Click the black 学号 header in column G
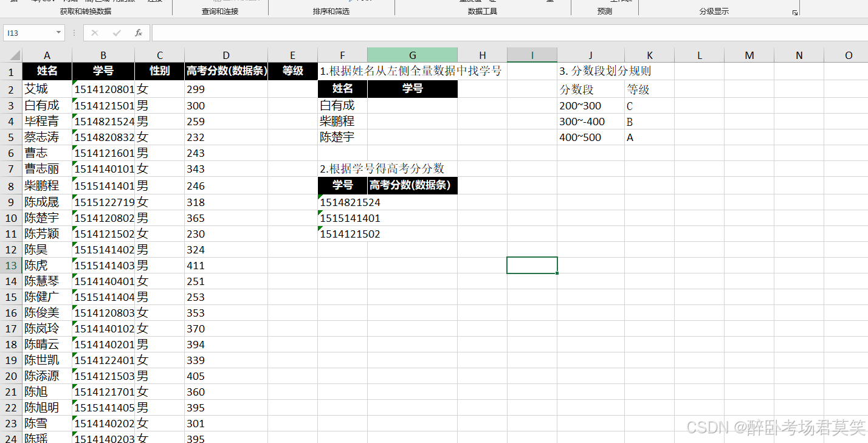 tap(413, 89)
